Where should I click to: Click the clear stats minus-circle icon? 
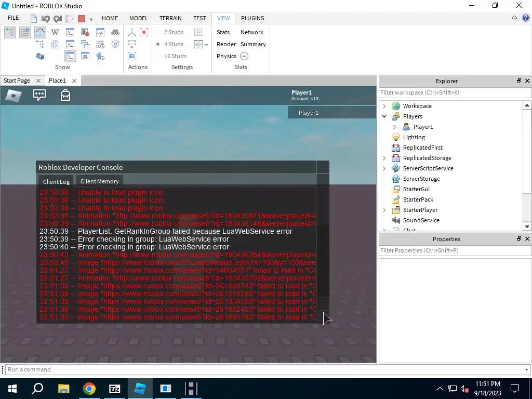(244, 56)
